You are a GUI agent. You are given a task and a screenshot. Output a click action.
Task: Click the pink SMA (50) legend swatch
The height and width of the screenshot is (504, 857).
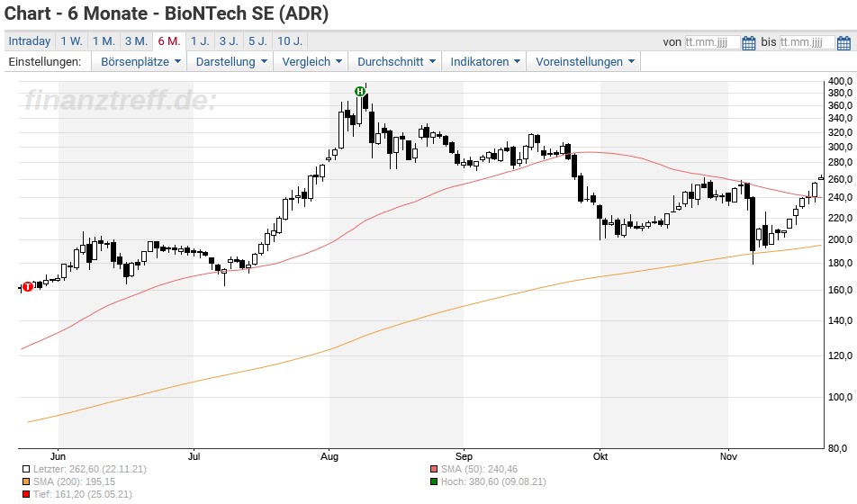434,469
